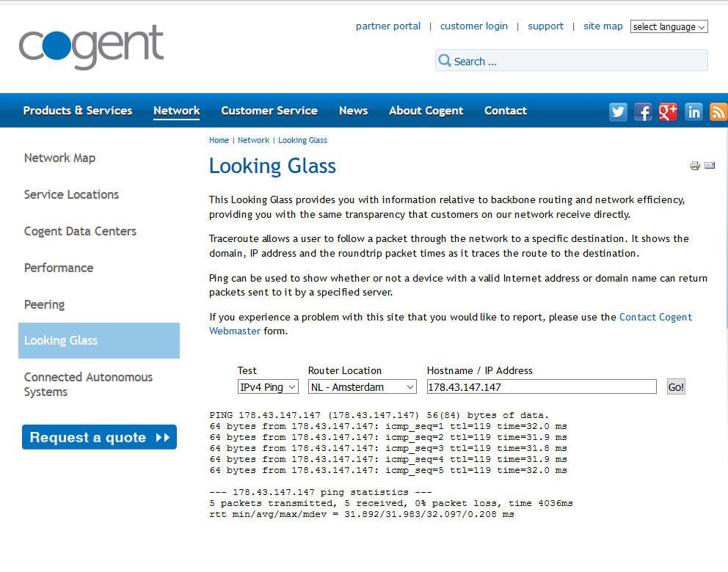Click the Search text field
The height and width of the screenshot is (572, 728).
click(572, 60)
